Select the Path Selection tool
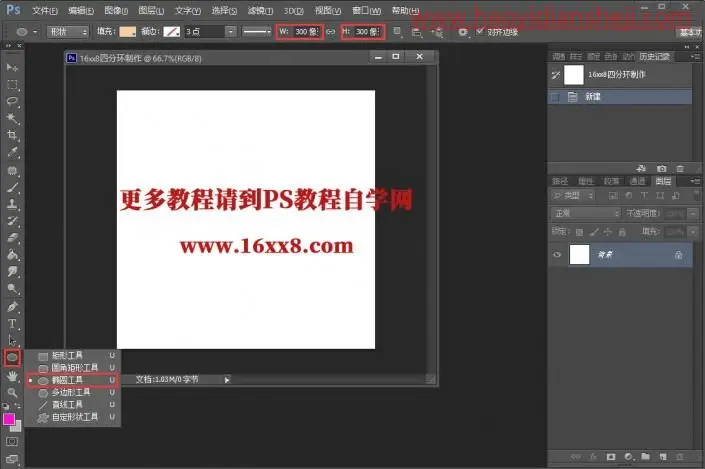705x469 pixels. click(12, 340)
